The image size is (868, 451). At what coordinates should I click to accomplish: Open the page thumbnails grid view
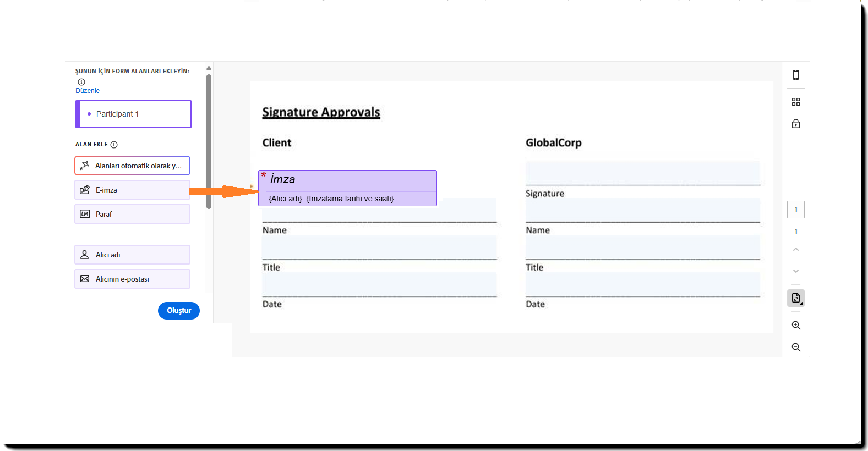click(795, 102)
